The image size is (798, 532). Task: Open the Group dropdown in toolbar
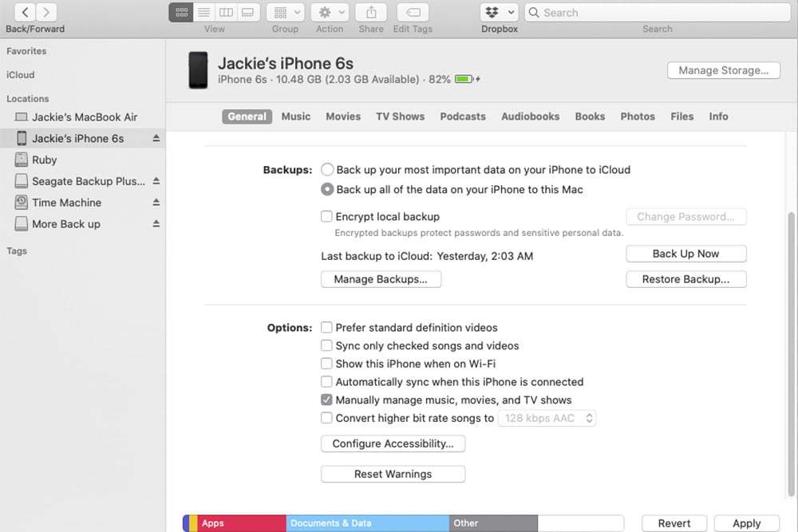pos(286,12)
